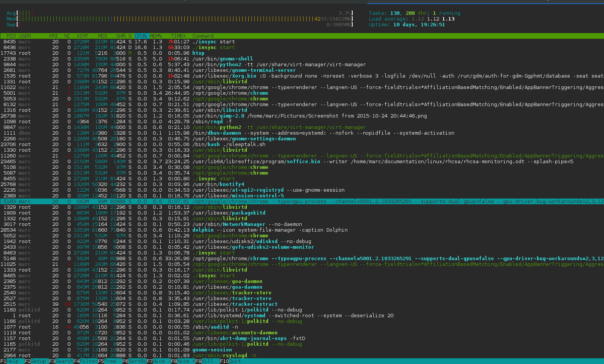The width and height of the screenshot is (604, 364).
Task: Click the CPU% column header
Action: coord(141,36)
